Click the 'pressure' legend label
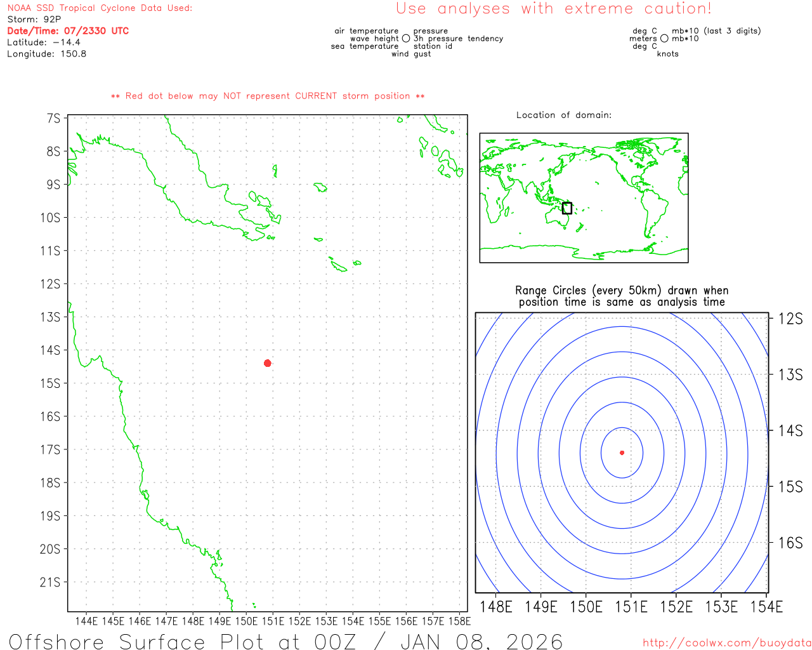Image resolution: width=812 pixels, height=650 pixels. click(x=431, y=31)
